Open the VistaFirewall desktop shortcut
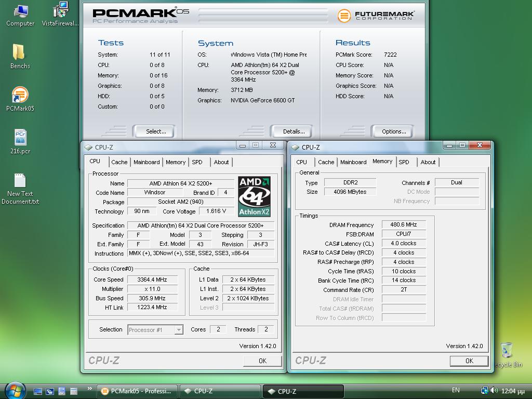The height and width of the screenshot is (399, 532). (60, 15)
